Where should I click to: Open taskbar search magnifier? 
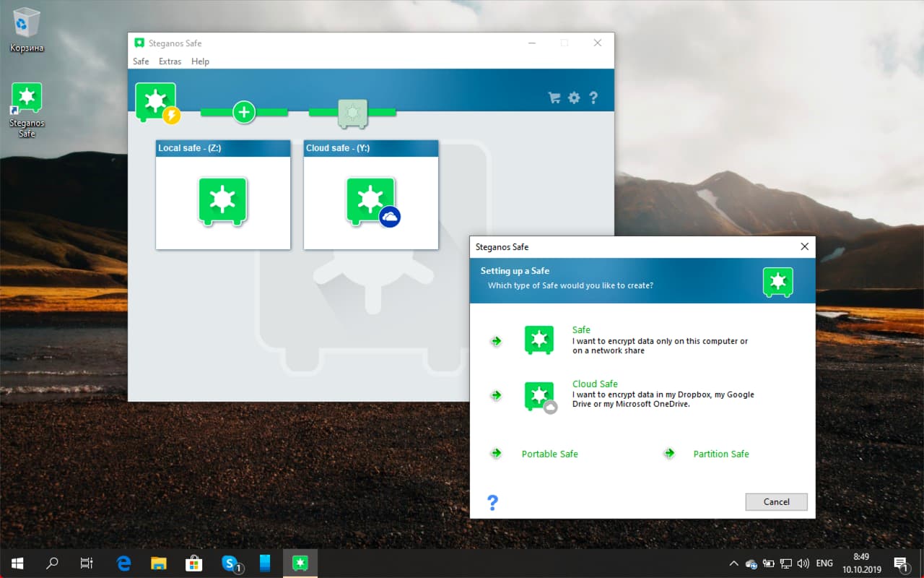[x=52, y=563]
